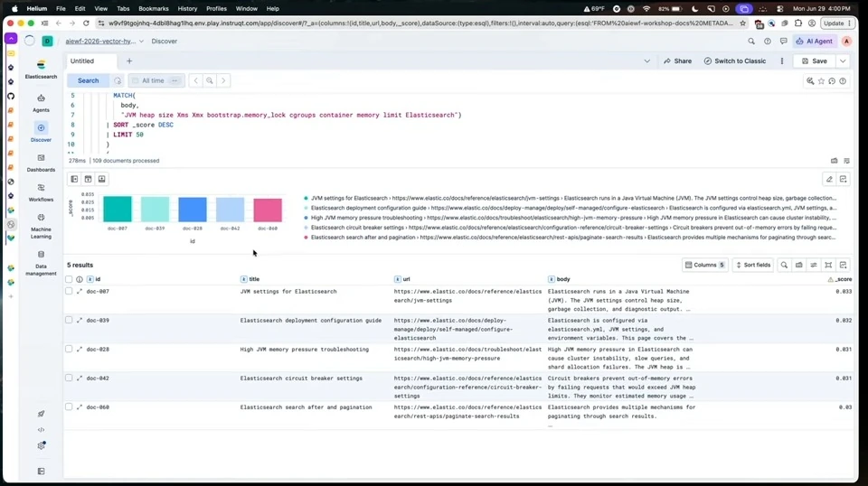Viewport: 868px width, 486px height.
Task: Open Workflows in the sidebar
Action: click(x=41, y=192)
